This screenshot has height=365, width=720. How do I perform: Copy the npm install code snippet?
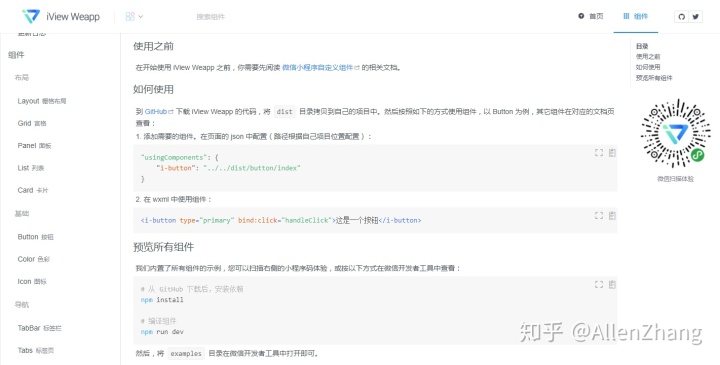coord(612,285)
